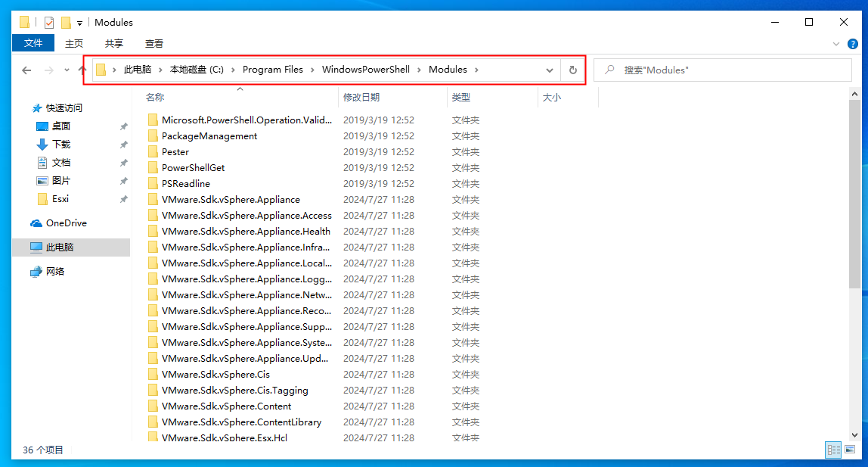
Task: Click the VMware.Sdk.vSphere.Appliance folder icon
Action: coord(153,199)
